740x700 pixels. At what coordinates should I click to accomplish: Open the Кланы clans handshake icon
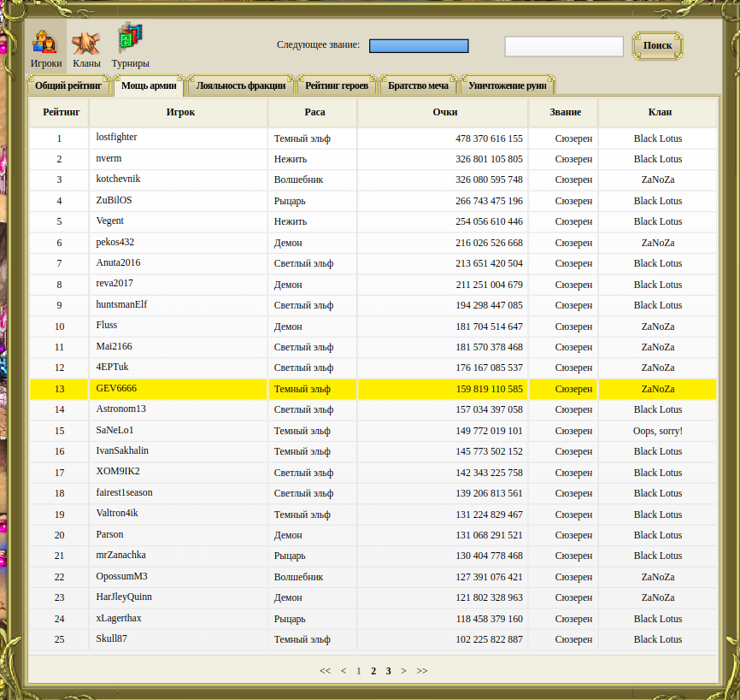coord(86,44)
